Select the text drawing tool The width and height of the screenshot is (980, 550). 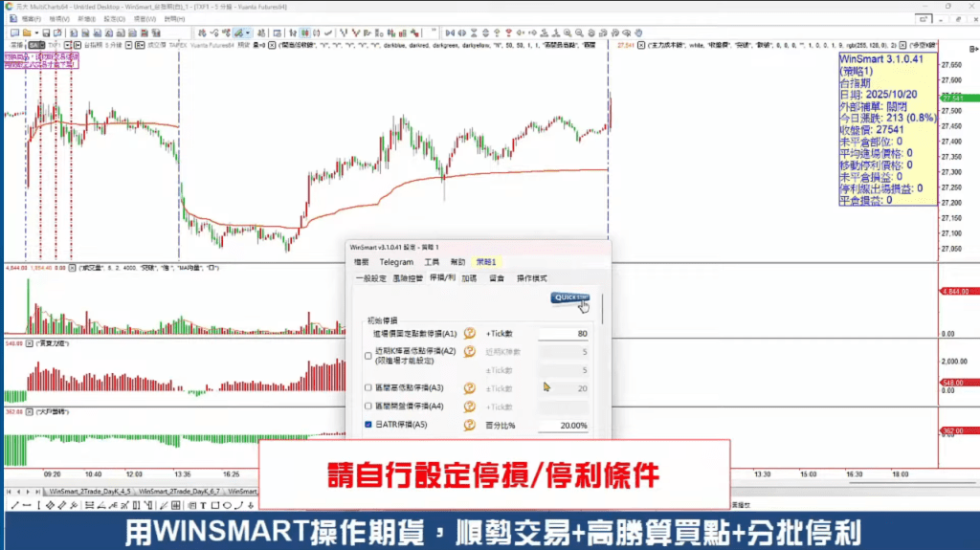(x=203, y=505)
